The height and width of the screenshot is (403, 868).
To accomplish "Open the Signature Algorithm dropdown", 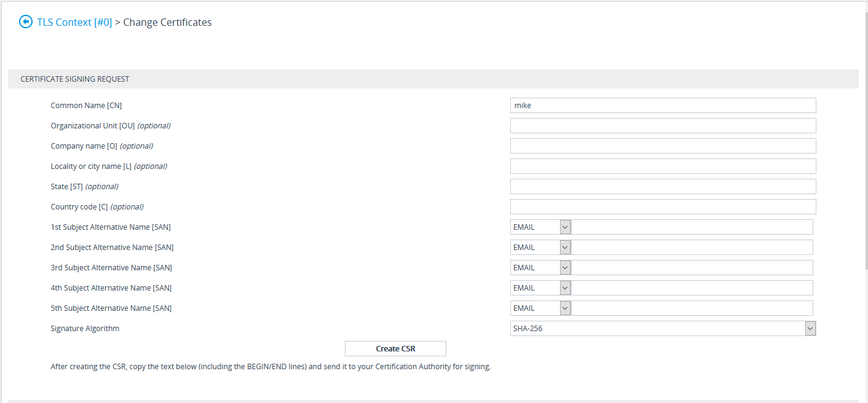I will 663,329.
